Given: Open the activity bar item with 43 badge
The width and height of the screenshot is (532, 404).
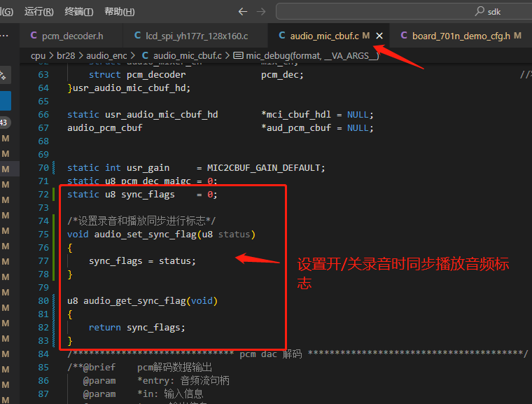Looking at the screenshot, I should 4,123.
